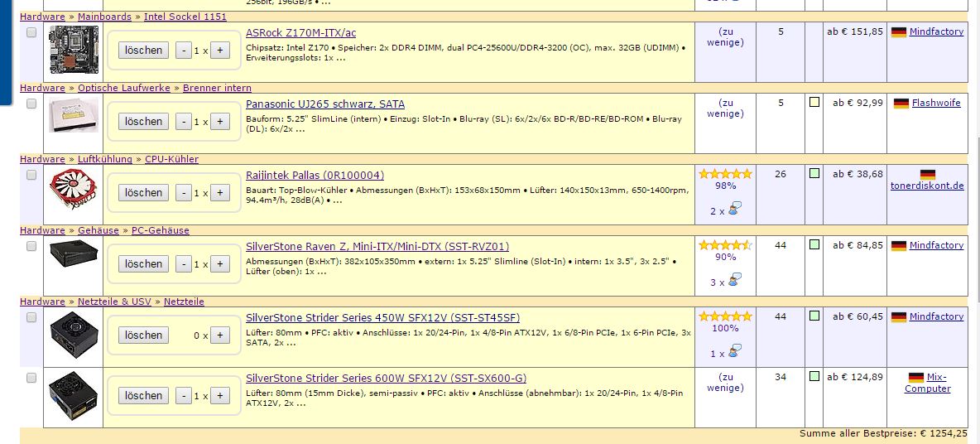Image resolution: width=980 pixels, height=444 pixels.
Task: Click the star rating of Strider 450W
Action: (x=725, y=316)
